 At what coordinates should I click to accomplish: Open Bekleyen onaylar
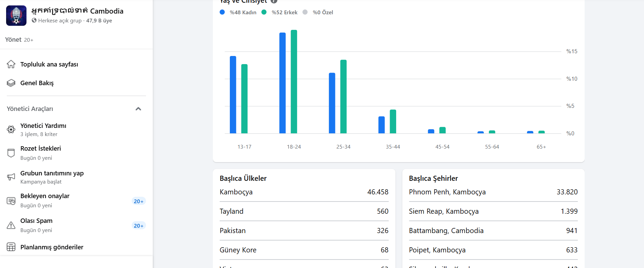(x=76, y=200)
